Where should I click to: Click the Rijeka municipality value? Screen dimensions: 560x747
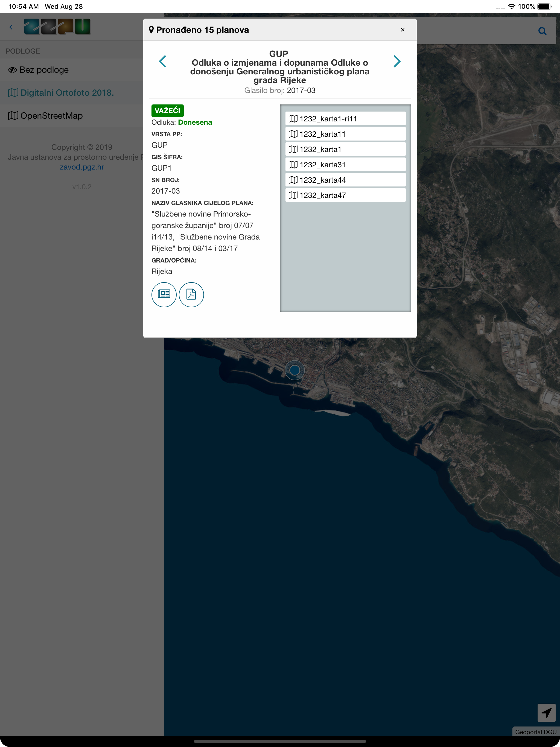pyautogui.click(x=162, y=272)
